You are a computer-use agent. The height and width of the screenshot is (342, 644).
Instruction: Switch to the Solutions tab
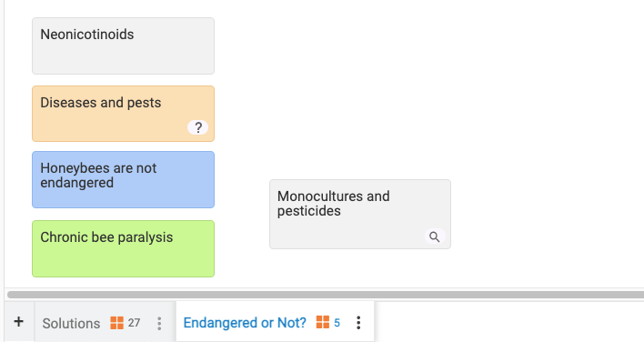tap(71, 324)
